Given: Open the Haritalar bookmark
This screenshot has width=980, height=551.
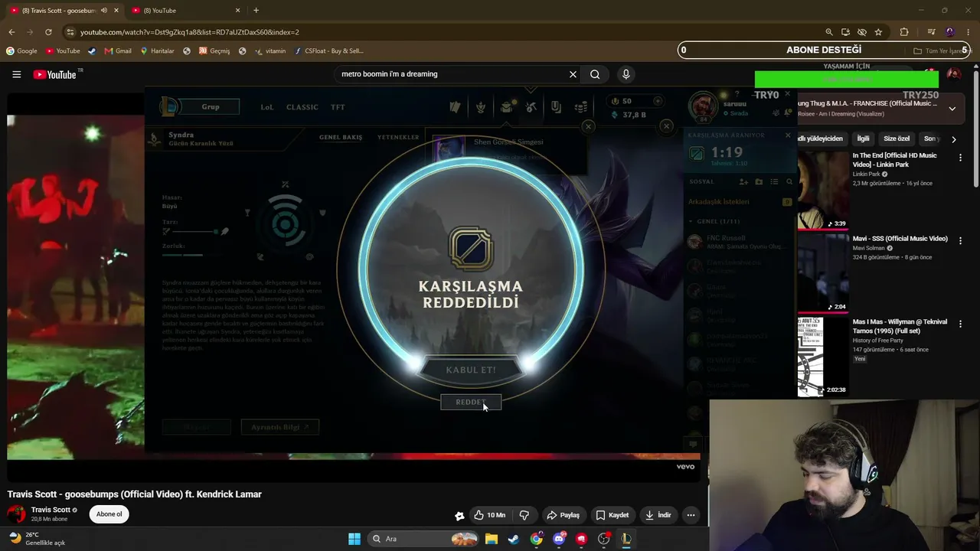Looking at the screenshot, I should 158,51.
